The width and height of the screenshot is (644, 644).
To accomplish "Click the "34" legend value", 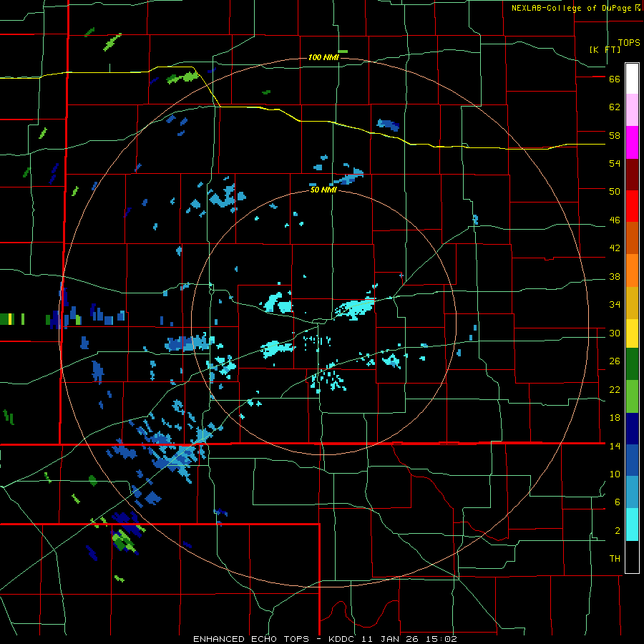I will point(615,305).
